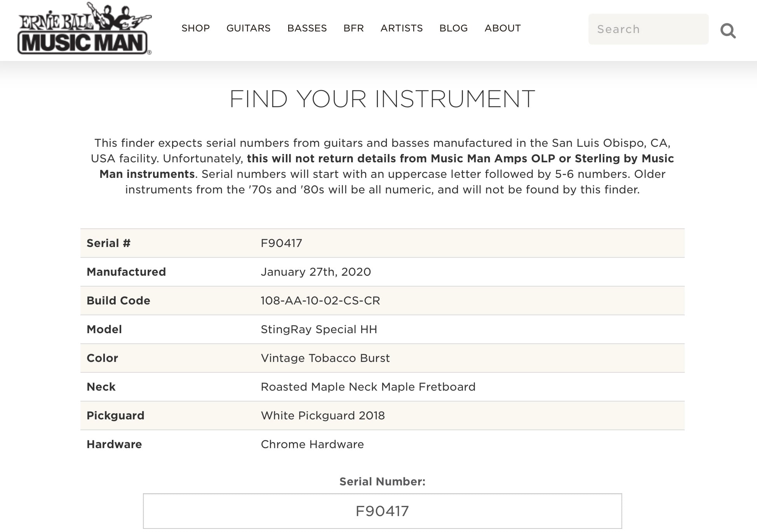Screen dimensions: 757x532
Task: Focus the site Search field
Action: 648,29
